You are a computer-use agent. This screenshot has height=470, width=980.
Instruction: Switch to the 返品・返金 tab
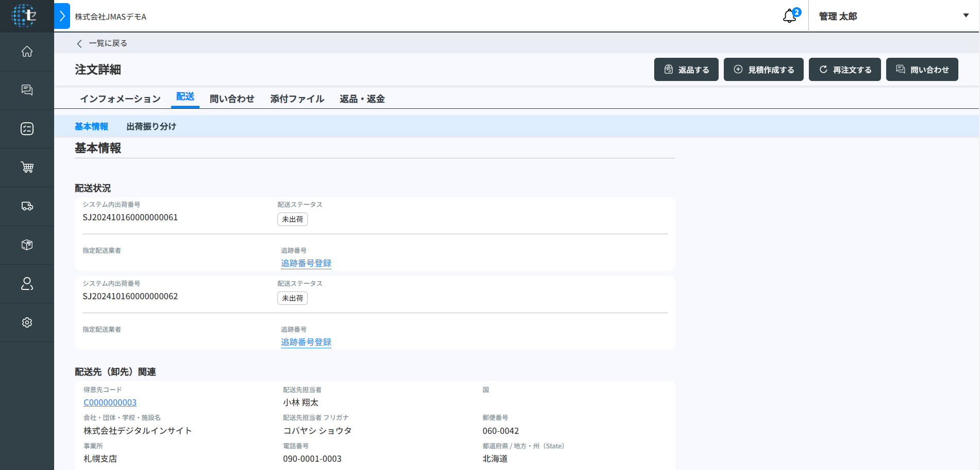(362, 99)
